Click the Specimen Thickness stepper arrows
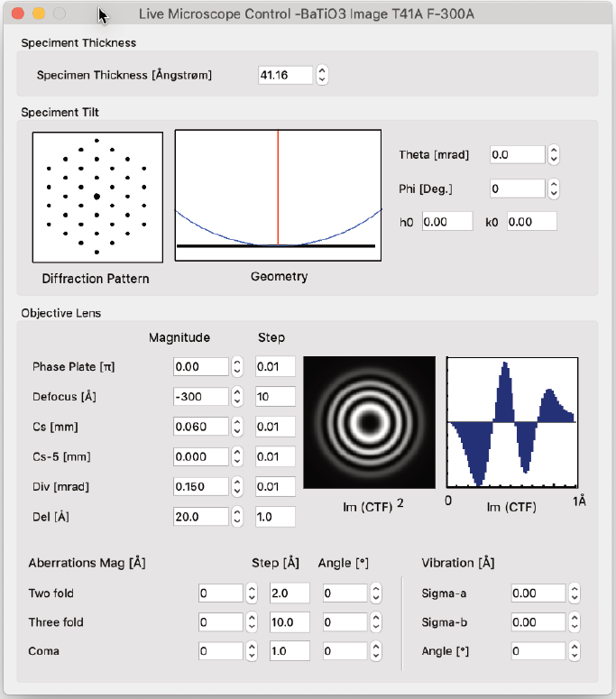Image resolution: width=616 pixels, height=699 pixels. 322,76
